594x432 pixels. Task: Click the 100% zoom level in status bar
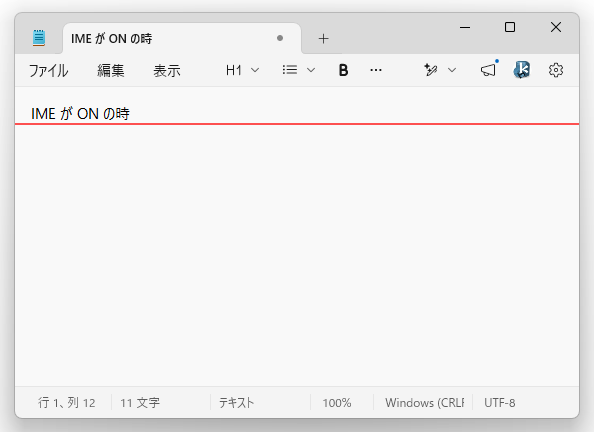coord(337,403)
